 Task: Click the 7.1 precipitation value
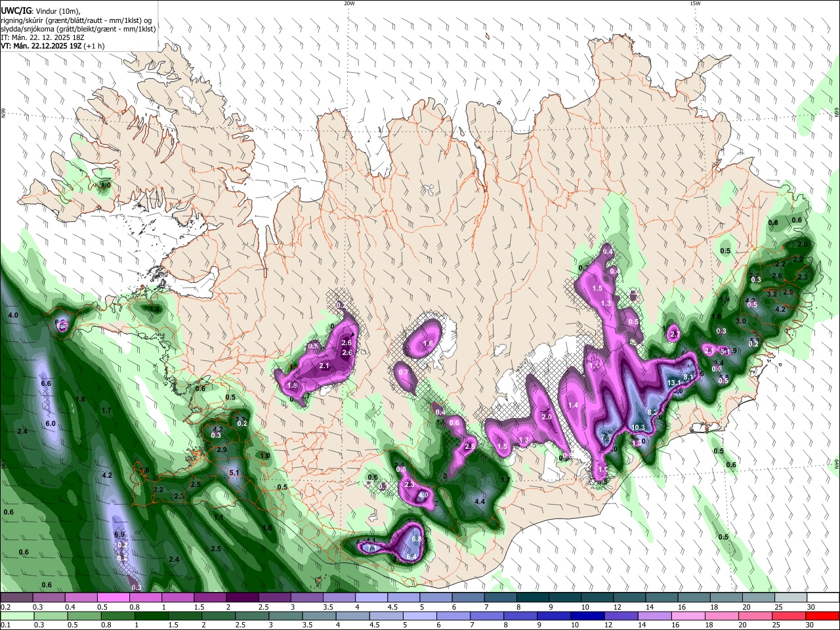[371, 548]
